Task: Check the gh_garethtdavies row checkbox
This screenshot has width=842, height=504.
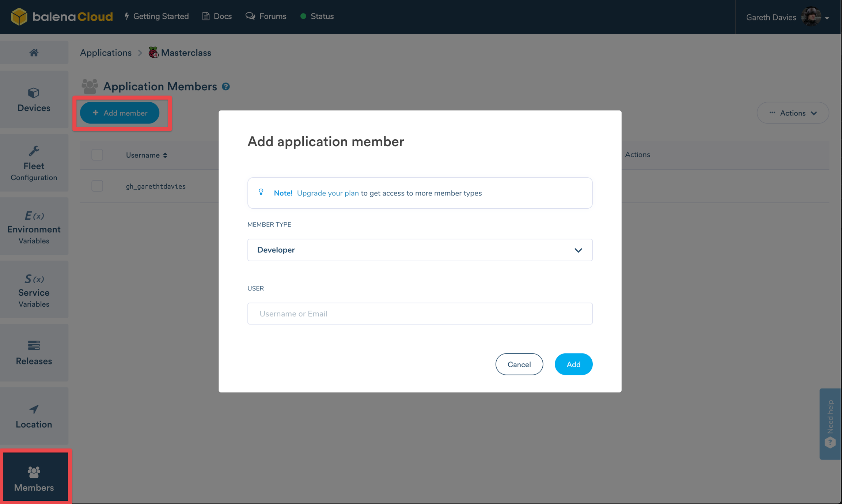Action: coord(97,186)
